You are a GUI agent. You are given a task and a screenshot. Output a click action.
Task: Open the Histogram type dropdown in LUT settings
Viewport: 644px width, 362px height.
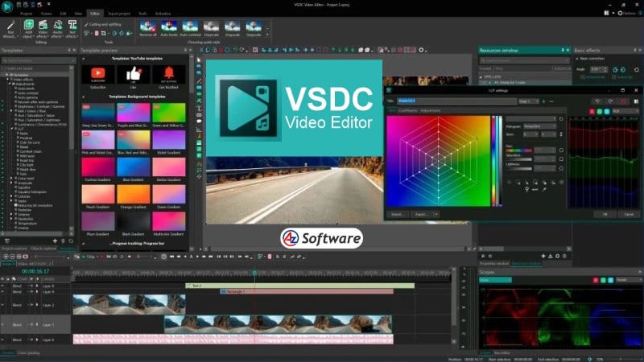point(539,126)
